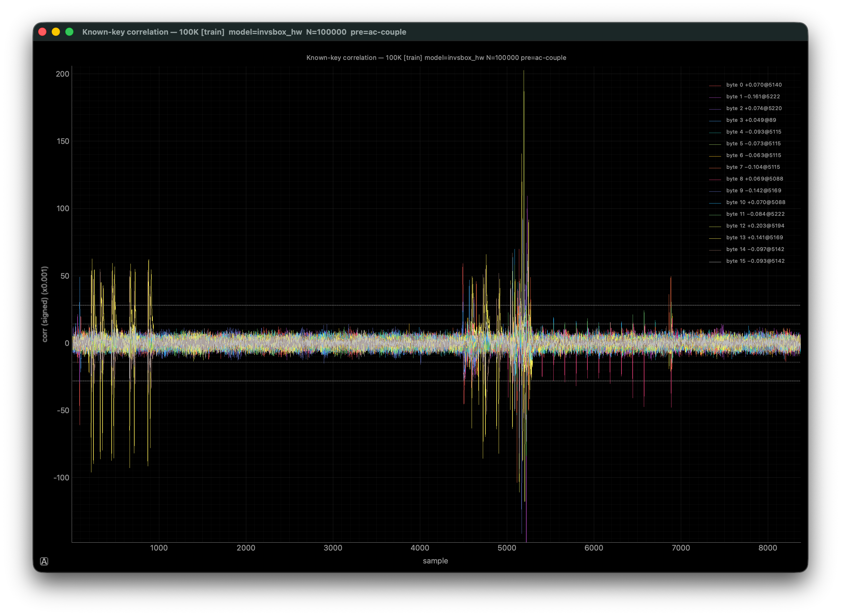Select legend text byte 12 +0.203@5194

coord(755,226)
